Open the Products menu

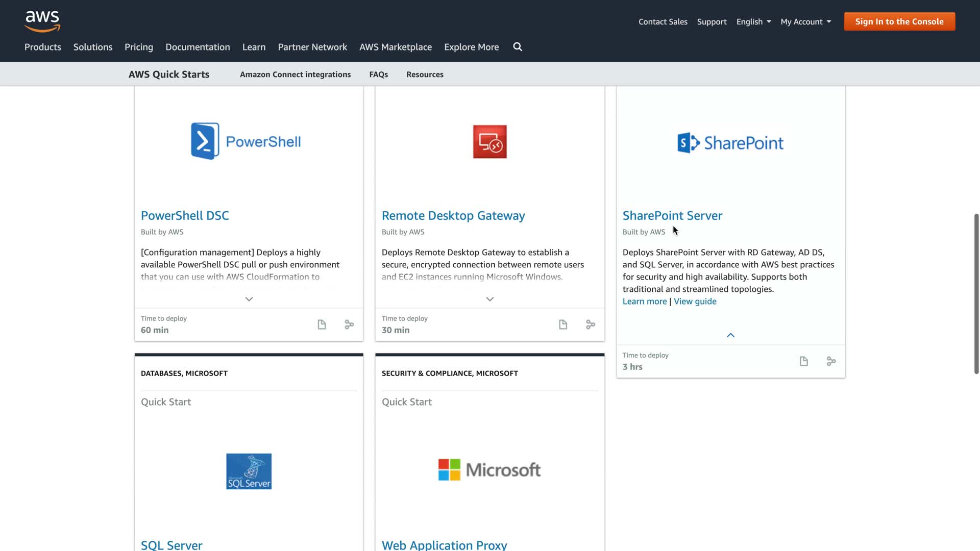pos(43,47)
